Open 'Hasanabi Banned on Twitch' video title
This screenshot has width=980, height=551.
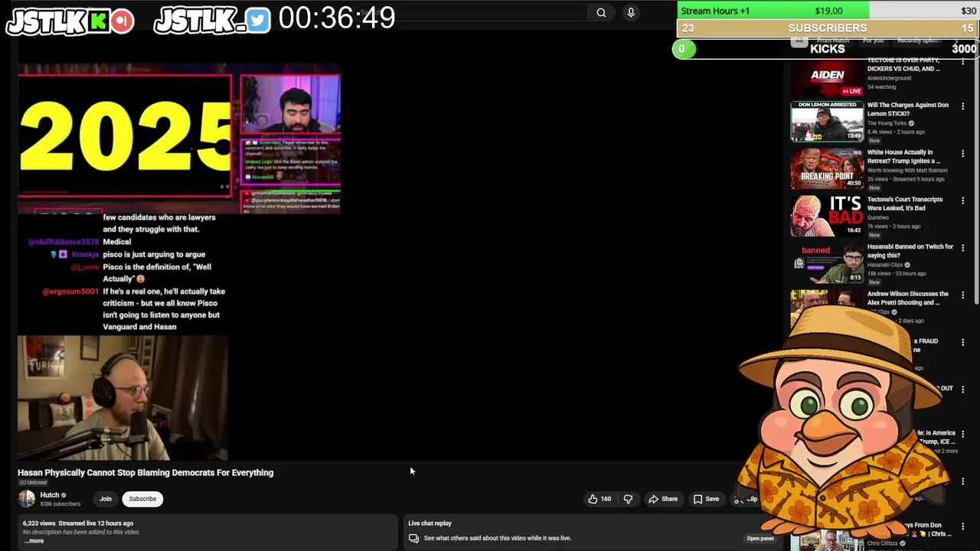(x=910, y=251)
